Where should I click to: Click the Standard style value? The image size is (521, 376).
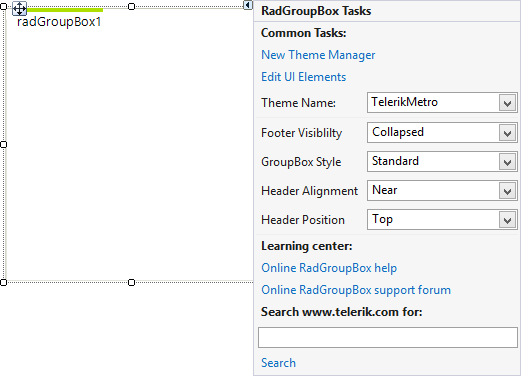click(395, 161)
